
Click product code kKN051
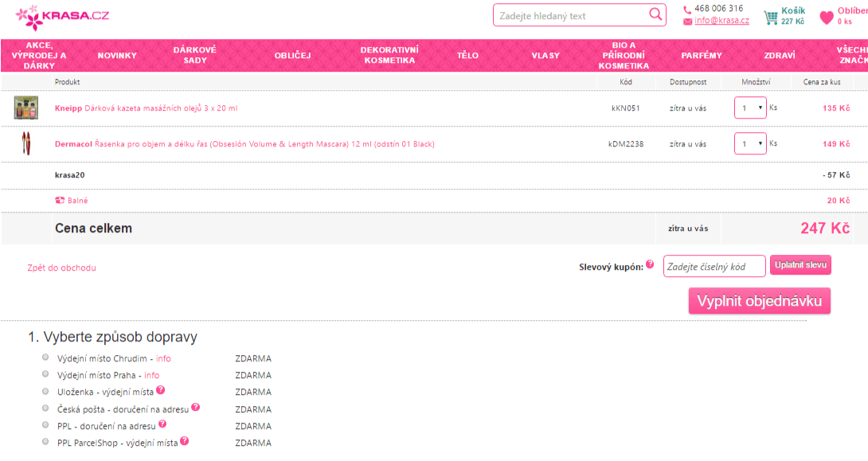(626, 108)
